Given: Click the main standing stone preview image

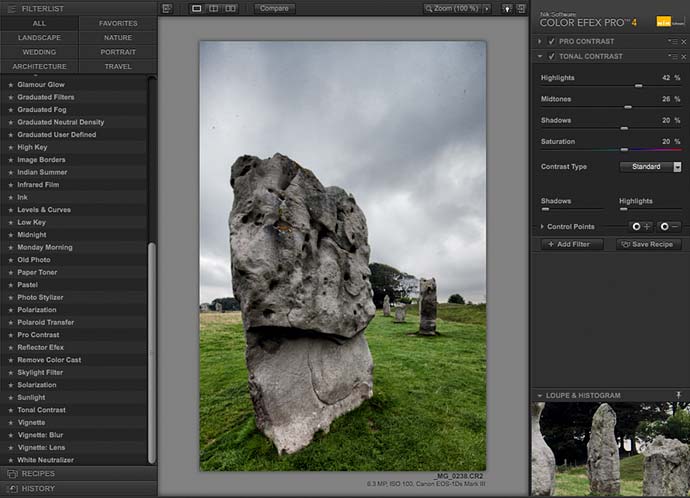Looking at the screenshot, I should pos(343,256).
